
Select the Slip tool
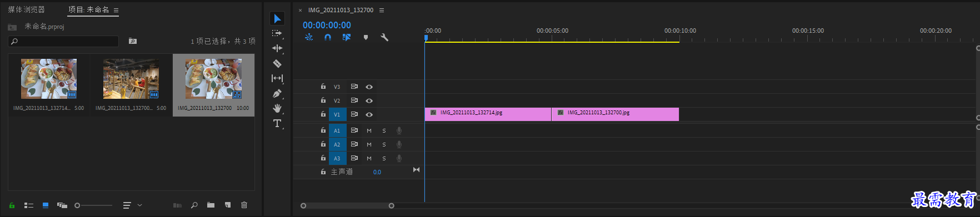click(x=277, y=78)
